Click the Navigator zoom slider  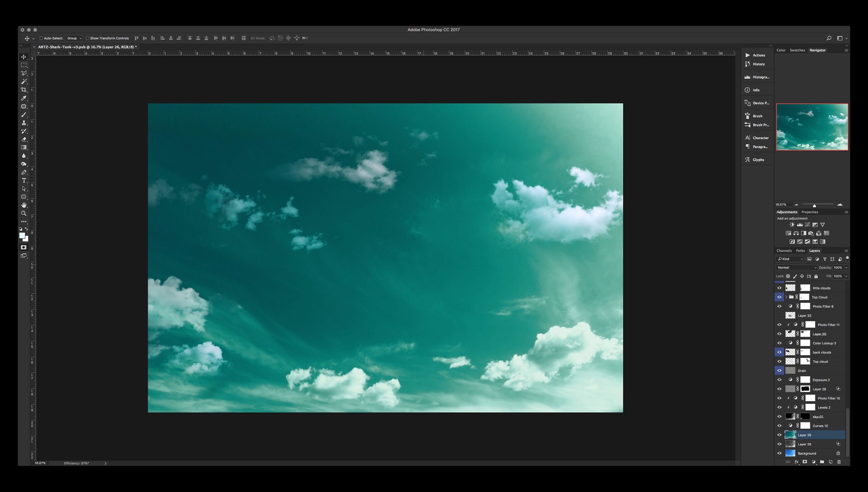click(814, 205)
